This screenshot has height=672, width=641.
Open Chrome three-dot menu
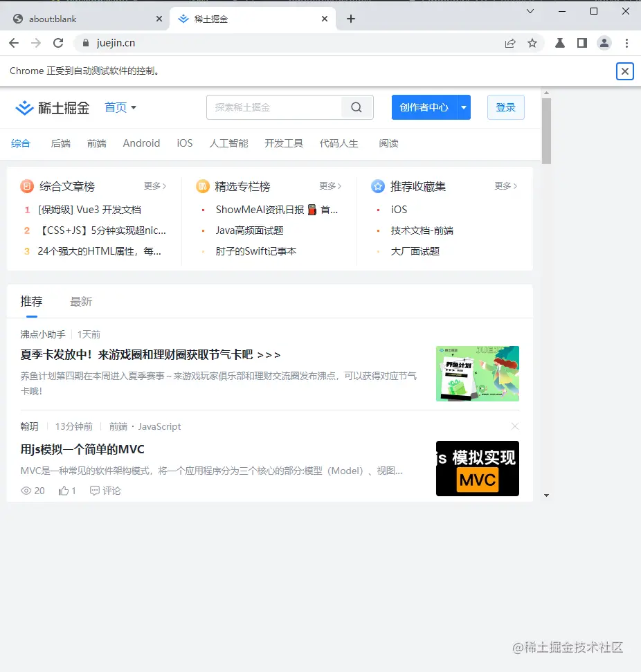[x=627, y=43]
